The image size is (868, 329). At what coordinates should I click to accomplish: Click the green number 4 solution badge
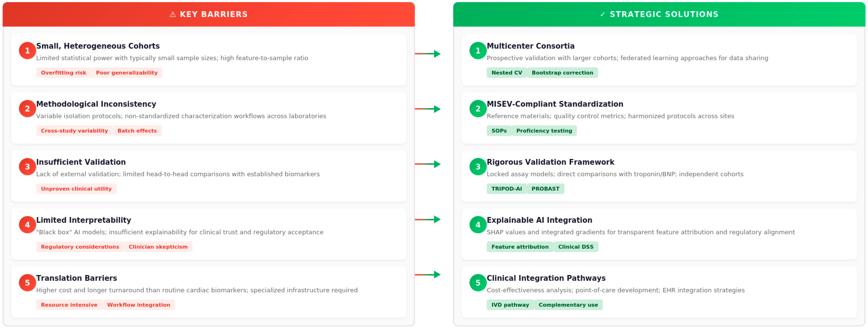click(x=478, y=225)
